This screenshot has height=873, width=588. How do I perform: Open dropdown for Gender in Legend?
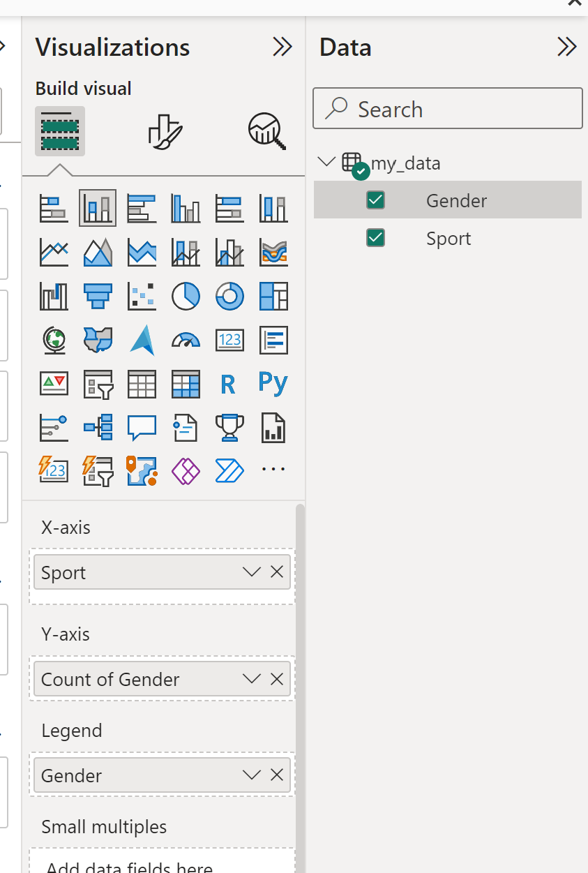251,775
